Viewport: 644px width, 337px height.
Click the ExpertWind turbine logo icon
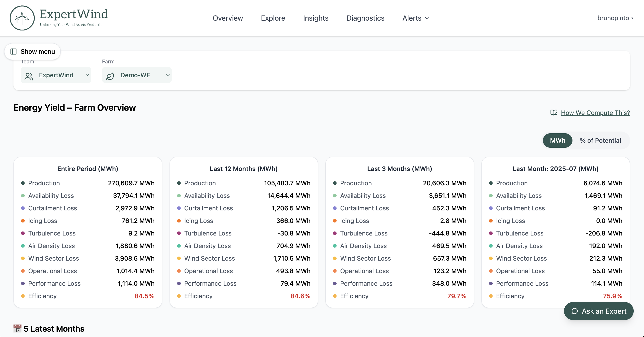22,18
